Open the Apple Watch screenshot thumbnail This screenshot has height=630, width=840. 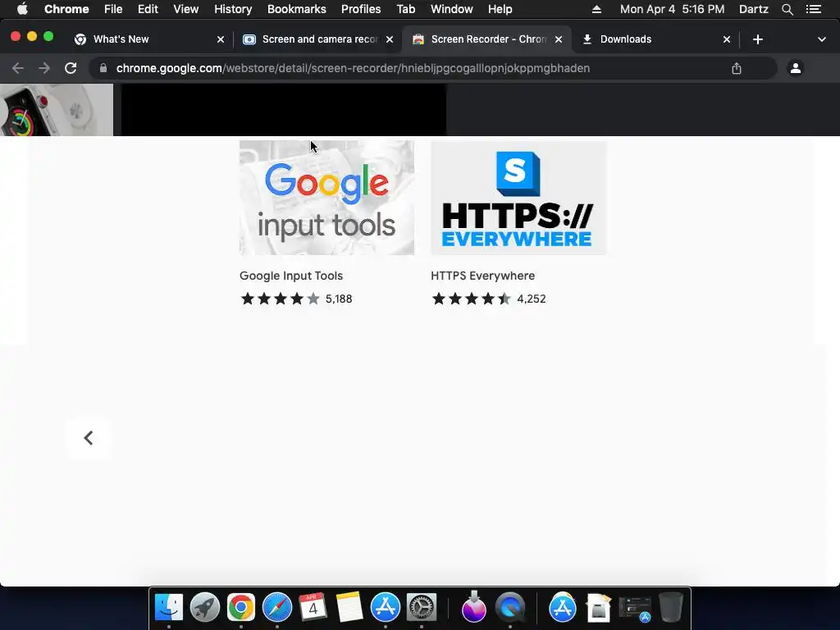(x=57, y=110)
